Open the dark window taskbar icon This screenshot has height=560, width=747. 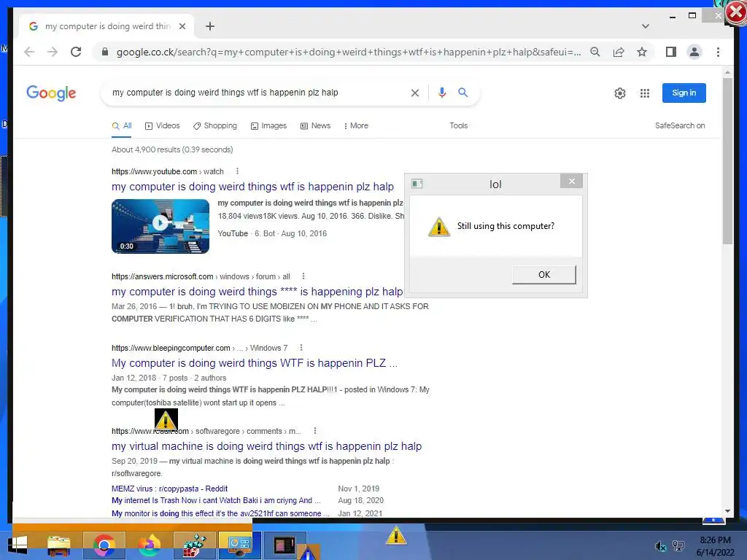pyautogui.click(x=285, y=545)
